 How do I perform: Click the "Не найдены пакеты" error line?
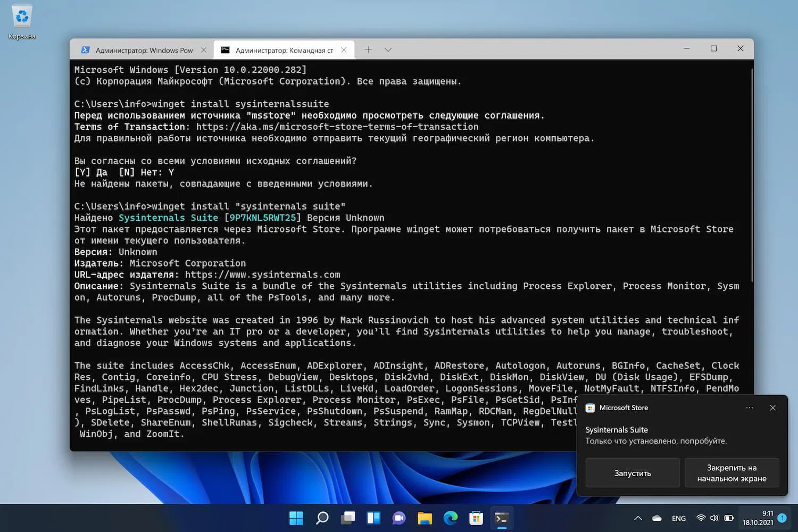tap(223, 184)
